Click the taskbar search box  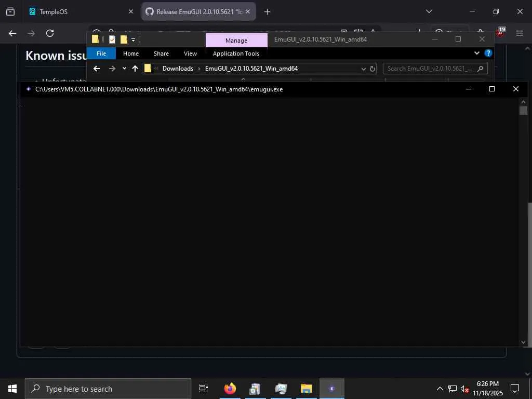(108, 389)
